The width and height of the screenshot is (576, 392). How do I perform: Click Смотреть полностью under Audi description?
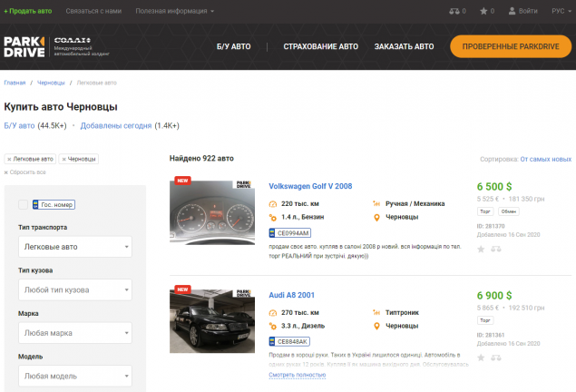298,375
